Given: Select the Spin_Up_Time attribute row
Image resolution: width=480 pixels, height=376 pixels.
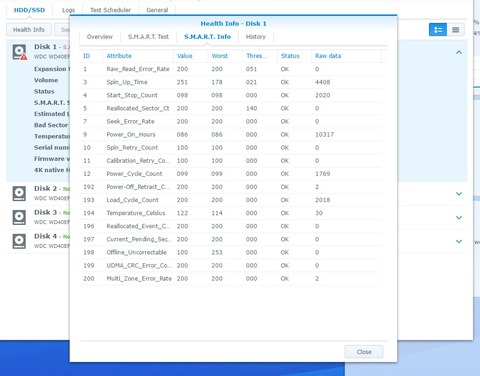Looking at the screenshot, I should pos(231,82).
